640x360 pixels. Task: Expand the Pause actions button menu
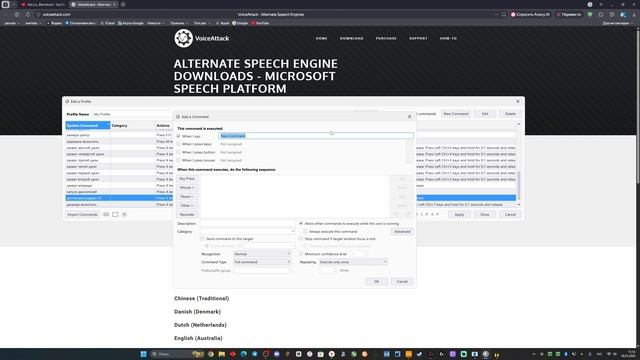coord(187,197)
